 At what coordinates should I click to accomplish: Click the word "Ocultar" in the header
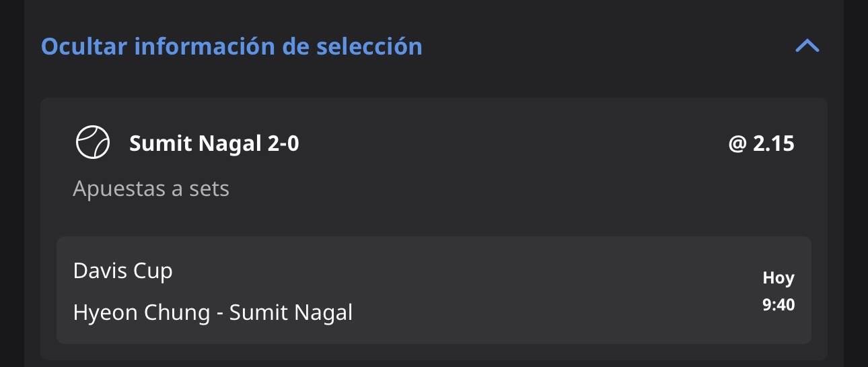click(x=84, y=46)
